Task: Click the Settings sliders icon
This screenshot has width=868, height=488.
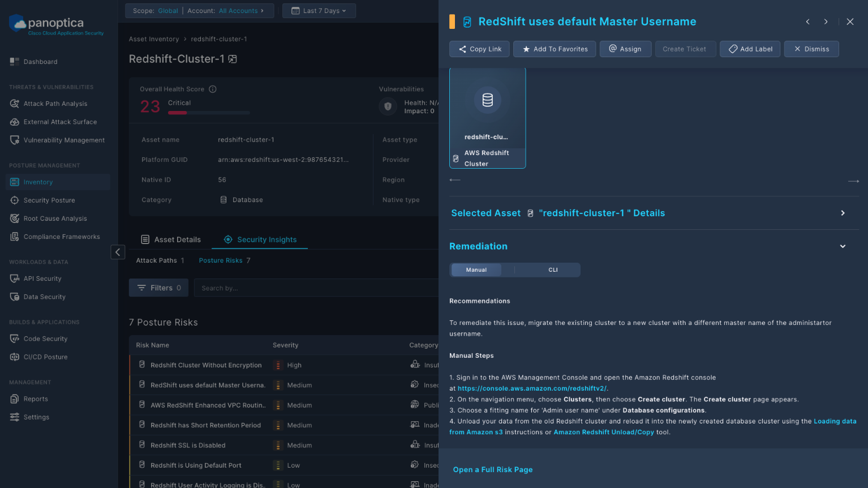Action: (x=15, y=417)
